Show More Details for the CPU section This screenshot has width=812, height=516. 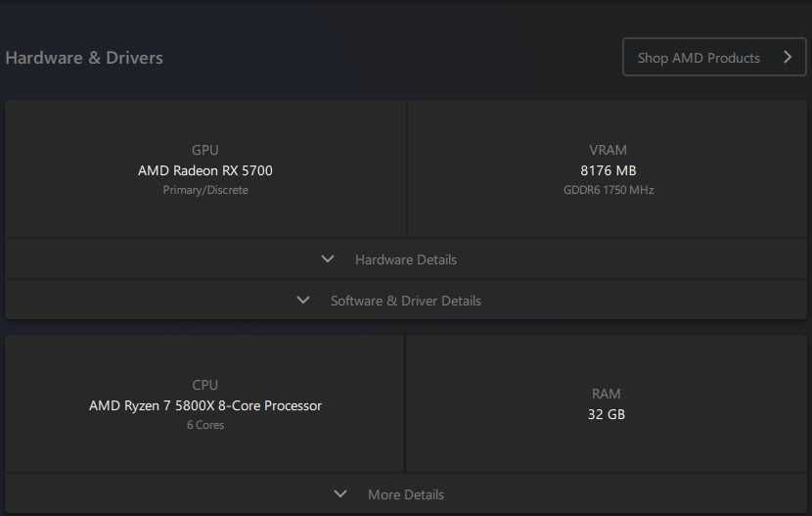(405, 494)
